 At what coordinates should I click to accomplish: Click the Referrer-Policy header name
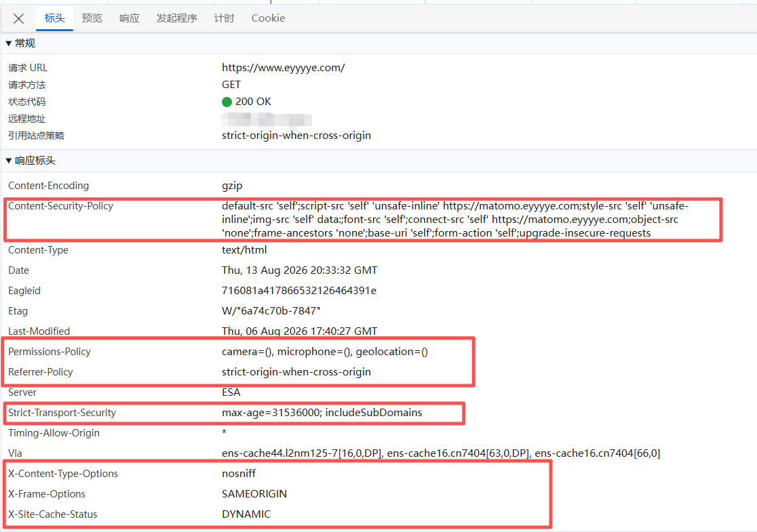pyautogui.click(x=41, y=372)
